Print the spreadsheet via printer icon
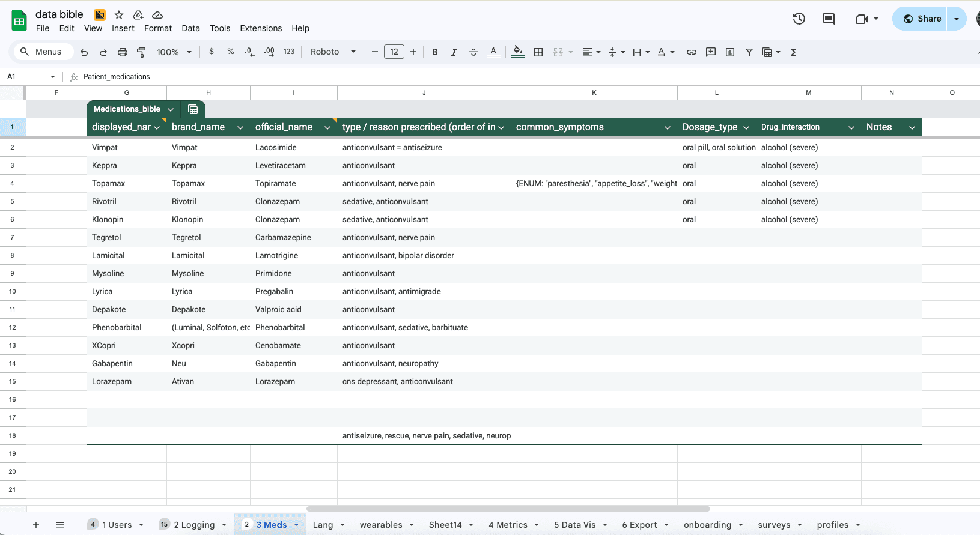 click(x=123, y=52)
